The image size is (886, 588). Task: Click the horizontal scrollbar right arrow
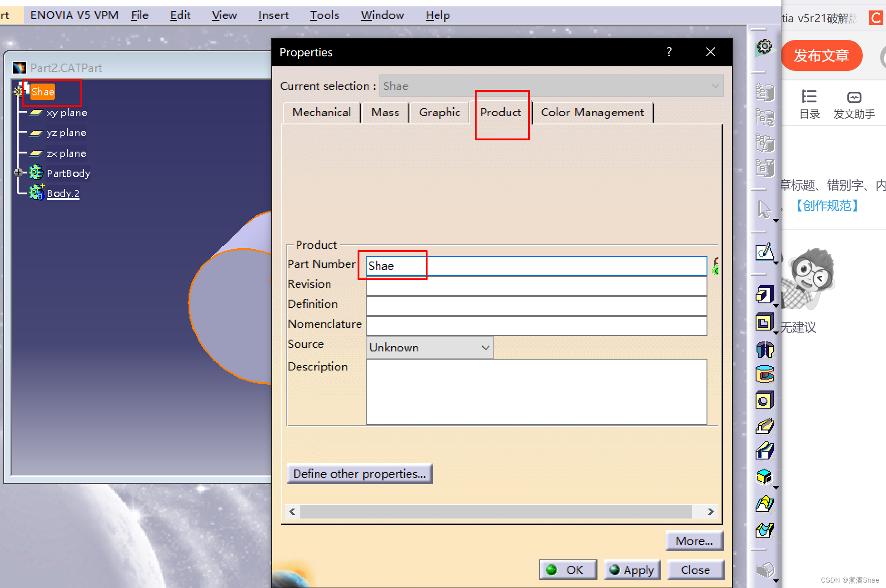click(711, 512)
